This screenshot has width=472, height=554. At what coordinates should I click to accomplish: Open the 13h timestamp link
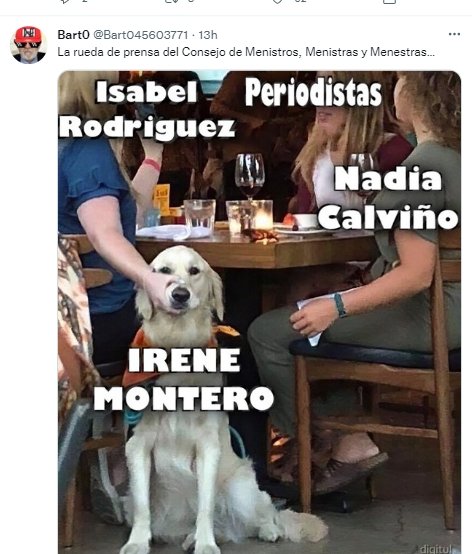click(208, 35)
